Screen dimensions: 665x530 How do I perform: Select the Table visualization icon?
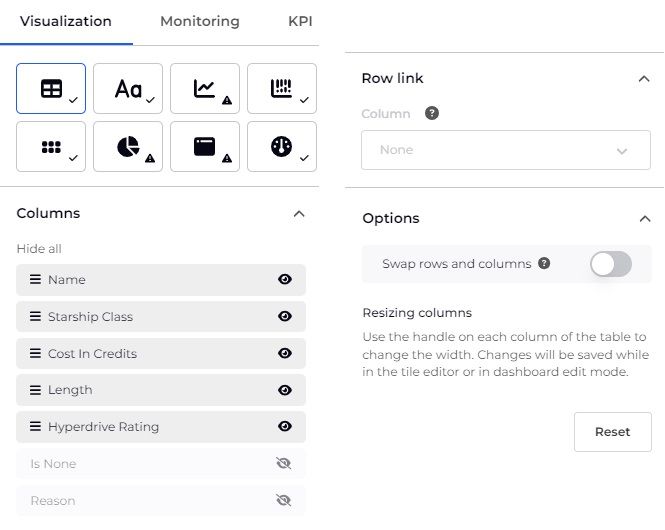click(x=51, y=89)
